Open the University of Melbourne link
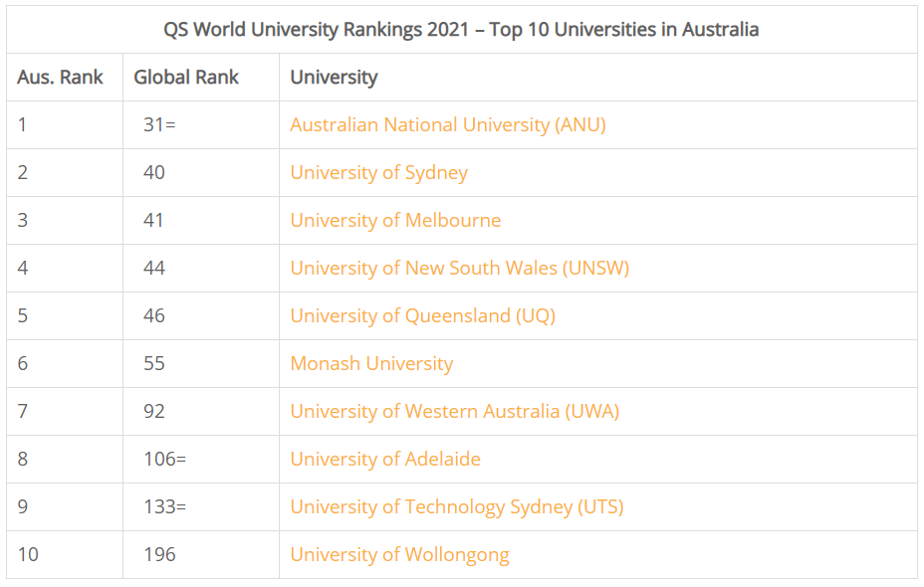 [395, 221]
